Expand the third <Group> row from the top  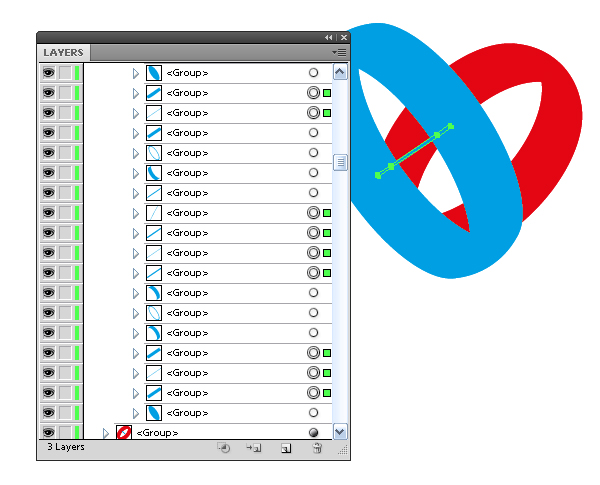pyautogui.click(x=136, y=113)
